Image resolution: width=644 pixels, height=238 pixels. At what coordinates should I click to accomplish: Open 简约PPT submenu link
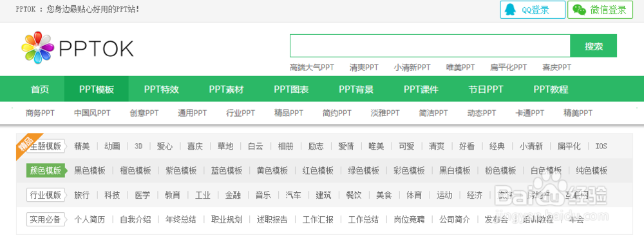tap(337, 113)
